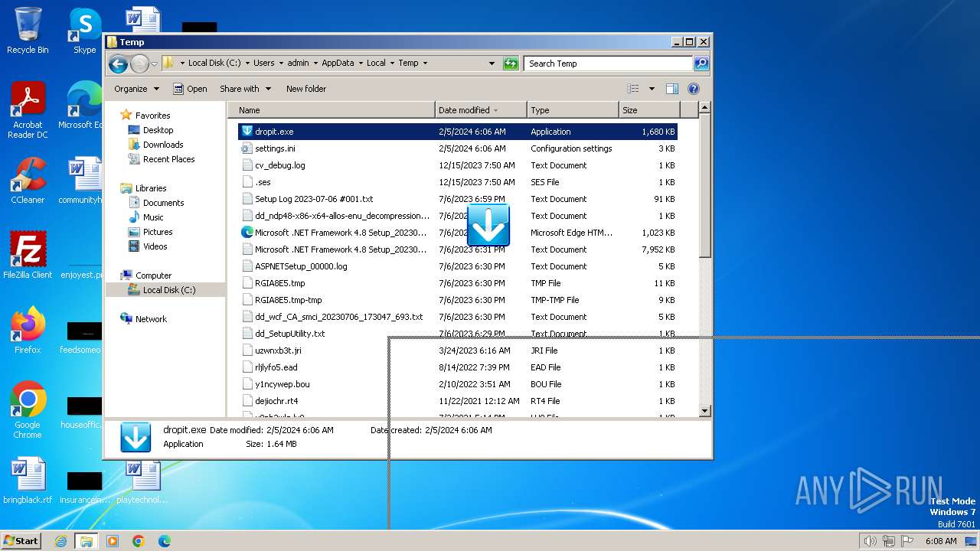
Task: Select Downloads in navigation pane
Action: [x=163, y=145]
